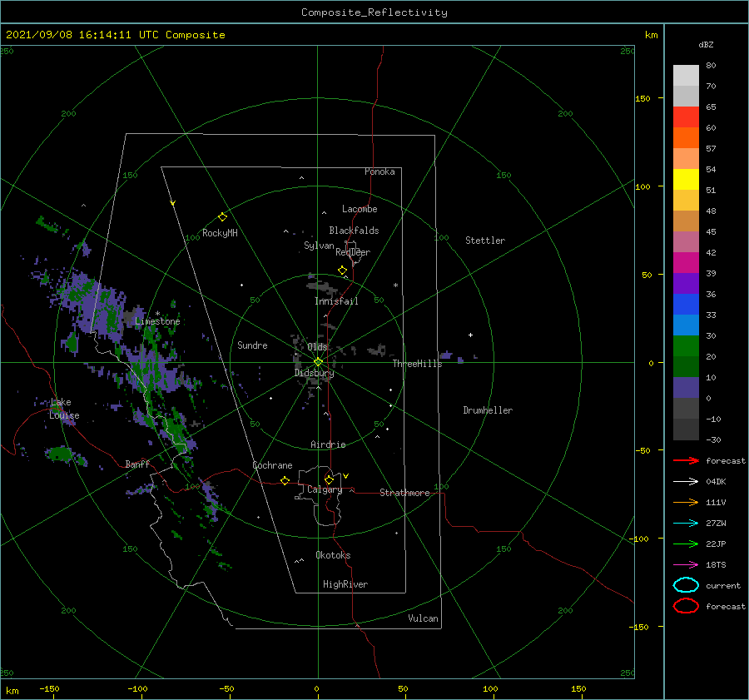
Task: Select the RedDeer city label
Action: (353, 252)
